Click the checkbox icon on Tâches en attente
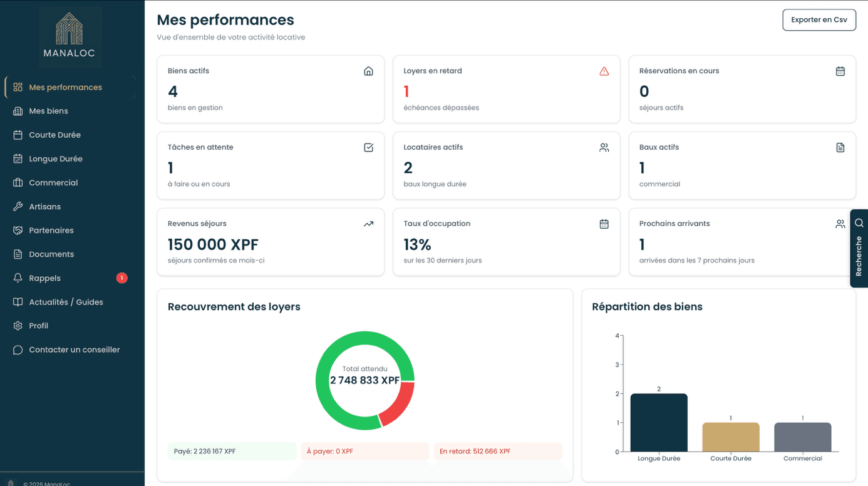 click(368, 148)
